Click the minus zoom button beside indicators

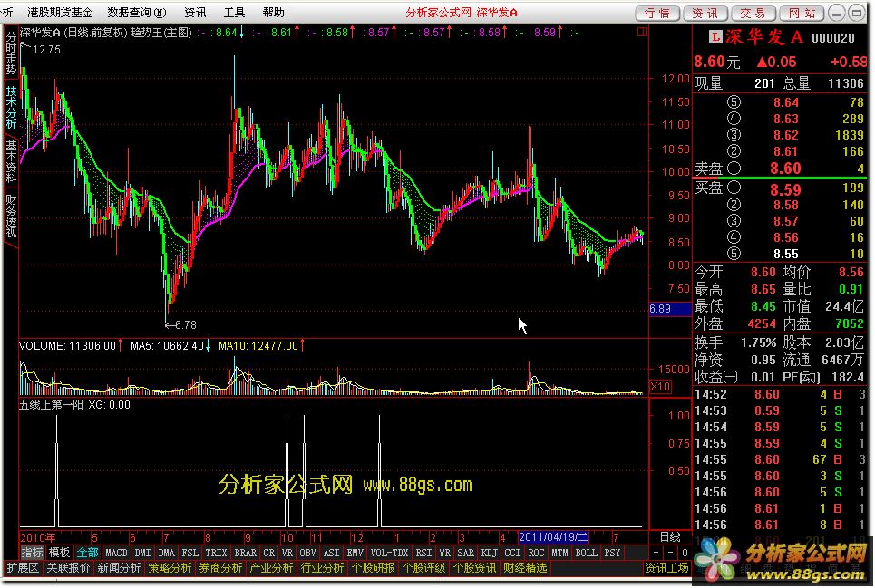point(670,553)
